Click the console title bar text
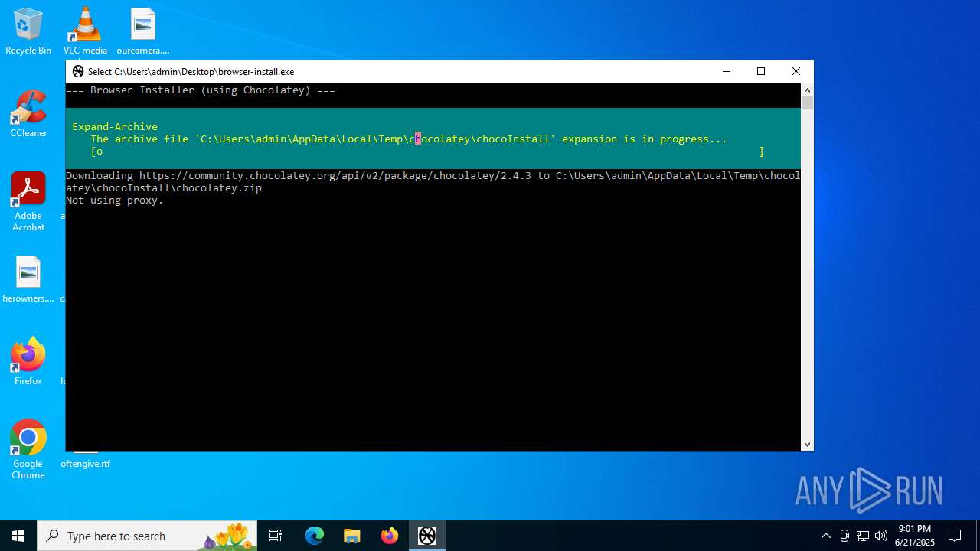Viewport: 980px width, 551px height. click(191, 71)
